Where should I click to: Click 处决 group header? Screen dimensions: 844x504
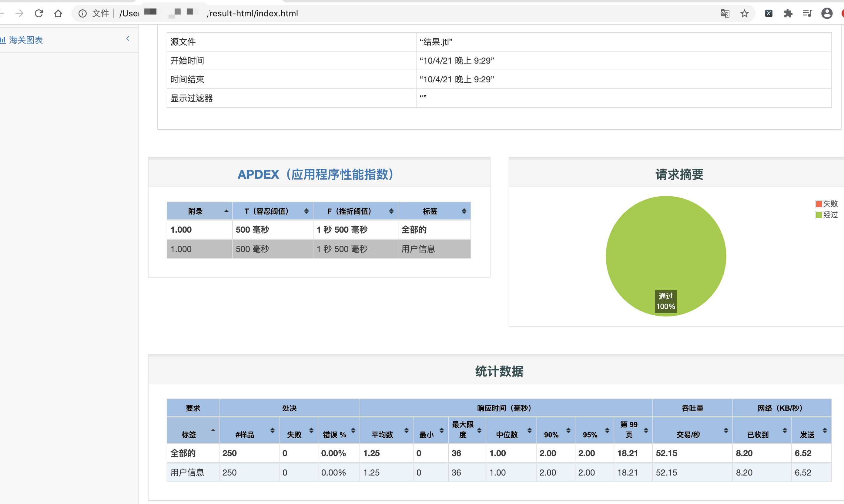tap(289, 408)
